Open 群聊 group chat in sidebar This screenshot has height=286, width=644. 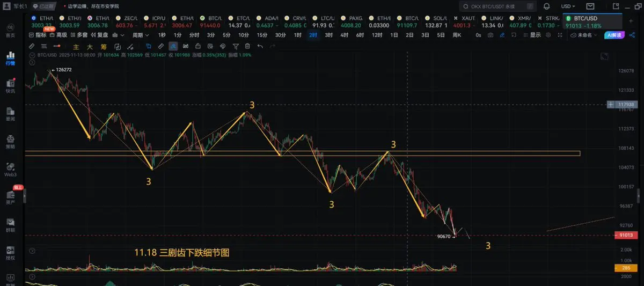point(11,224)
